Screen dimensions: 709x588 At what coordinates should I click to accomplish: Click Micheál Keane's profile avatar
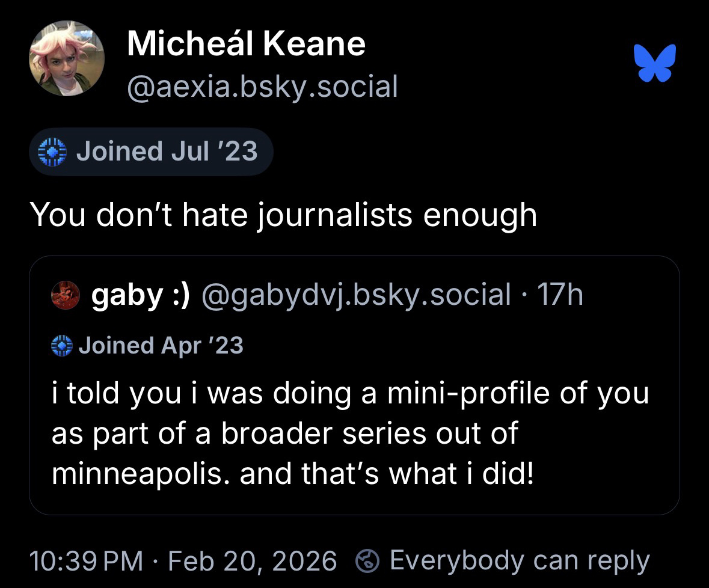(x=67, y=59)
